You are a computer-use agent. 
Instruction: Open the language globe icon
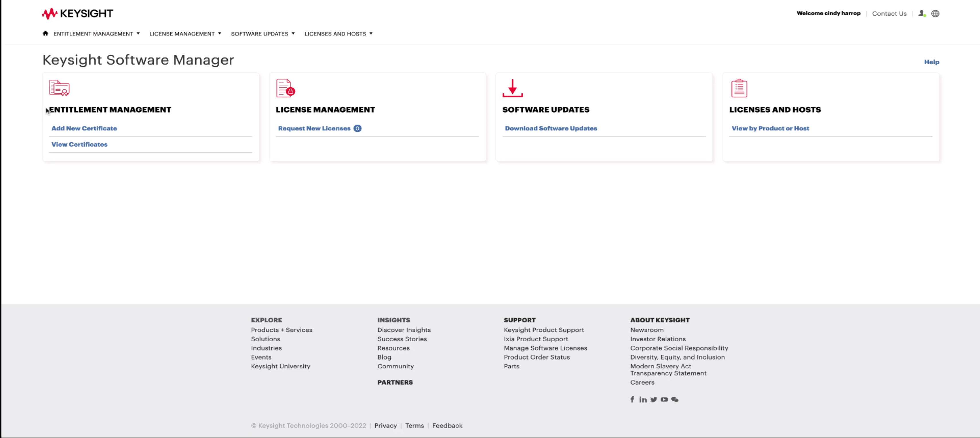pos(935,13)
